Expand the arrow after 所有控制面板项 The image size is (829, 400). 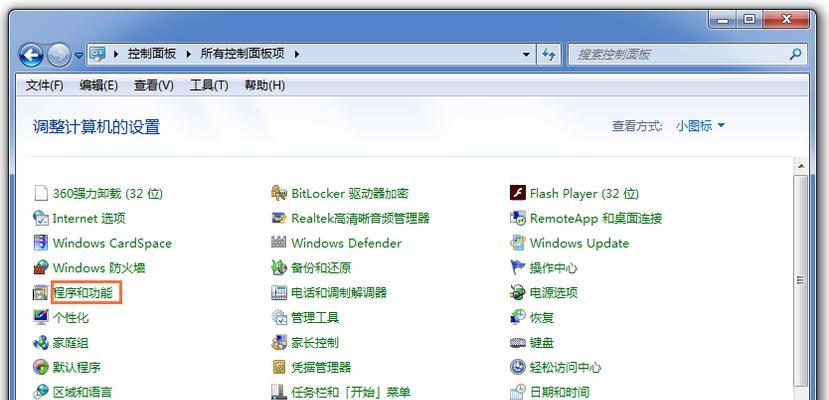(297, 54)
